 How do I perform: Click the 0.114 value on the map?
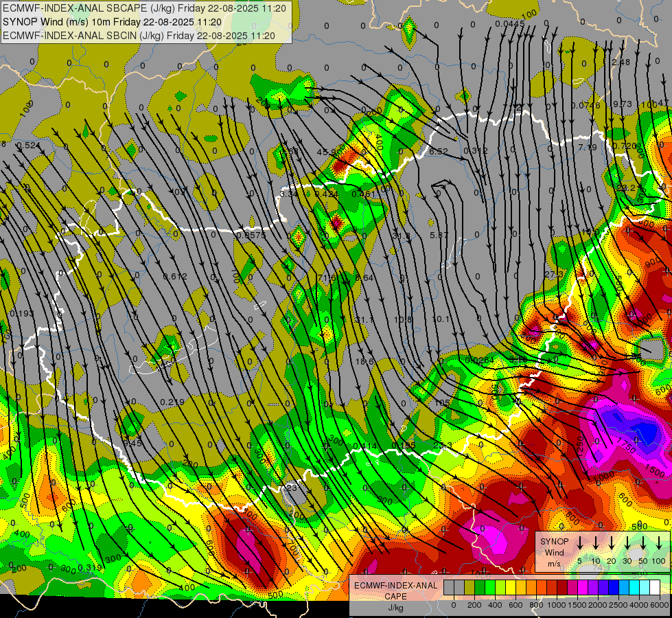(364, 446)
